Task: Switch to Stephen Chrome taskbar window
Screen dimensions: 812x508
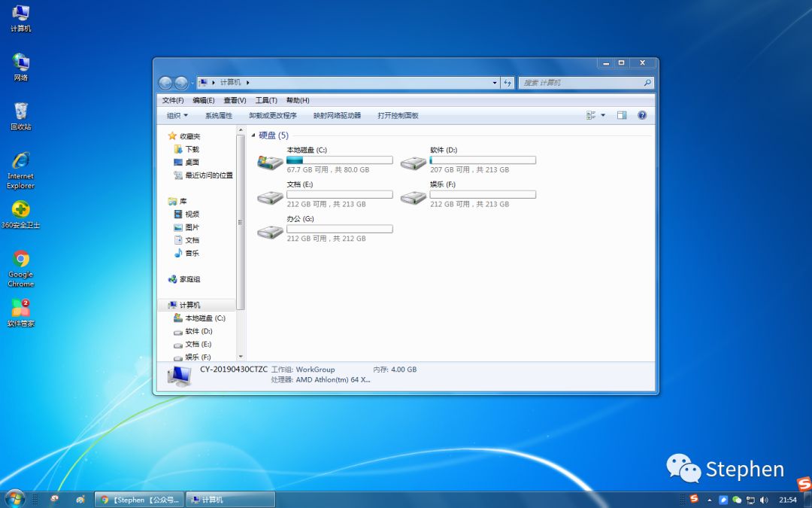Action: point(139,500)
